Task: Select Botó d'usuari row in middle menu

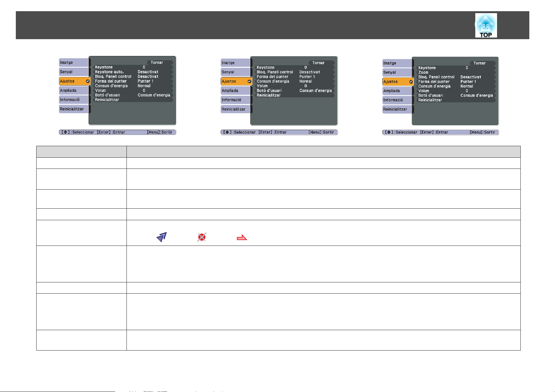Action: (295, 91)
